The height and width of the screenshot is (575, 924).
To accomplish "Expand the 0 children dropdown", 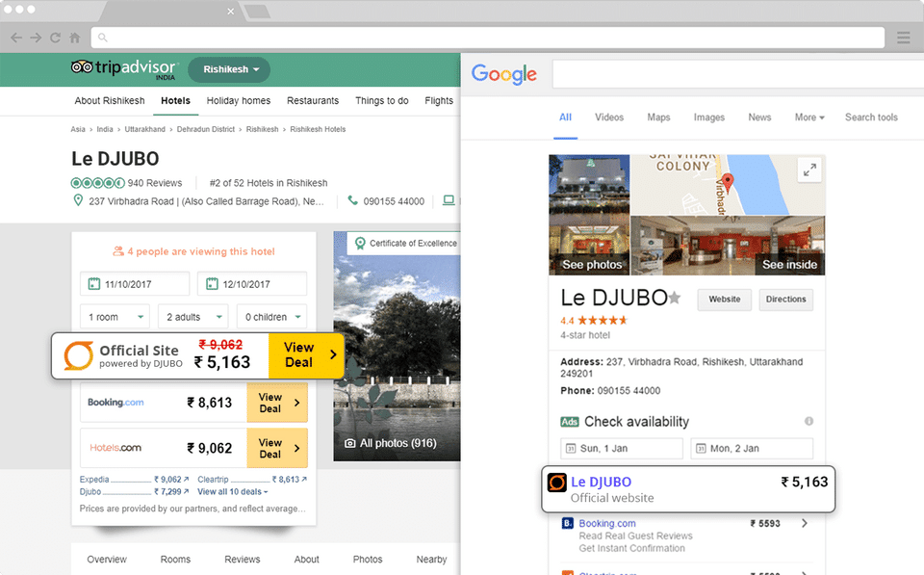I will [271, 317].
